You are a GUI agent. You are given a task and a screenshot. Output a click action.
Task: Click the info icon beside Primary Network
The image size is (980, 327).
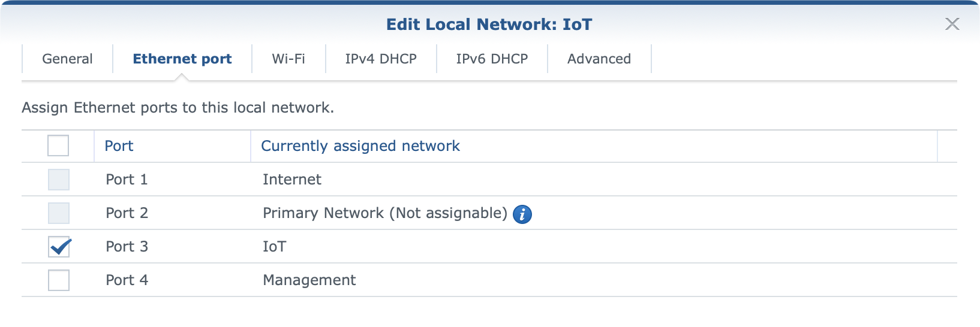[522, 214]
